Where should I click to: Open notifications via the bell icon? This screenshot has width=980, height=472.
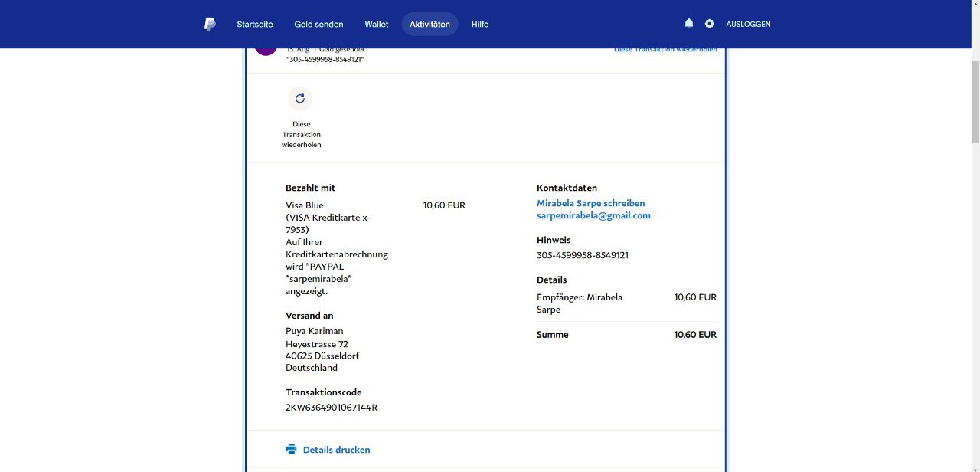pos(688,24)
